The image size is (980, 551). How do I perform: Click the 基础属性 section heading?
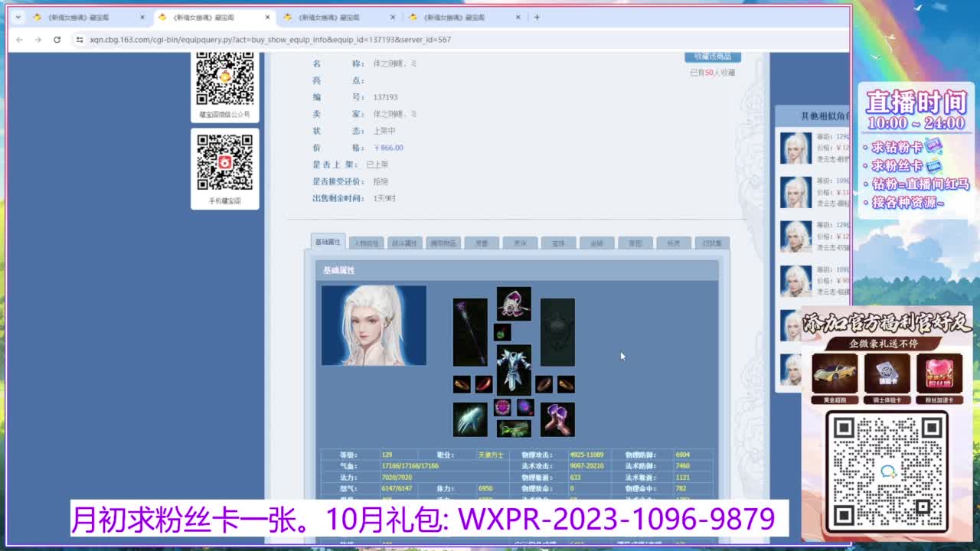point(338,270)
